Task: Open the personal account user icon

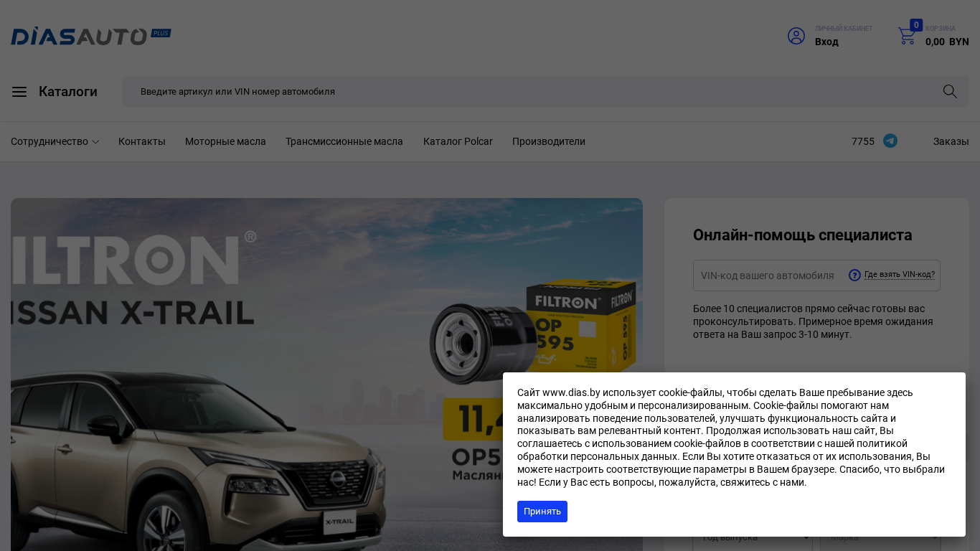Action: click(796, 36)
